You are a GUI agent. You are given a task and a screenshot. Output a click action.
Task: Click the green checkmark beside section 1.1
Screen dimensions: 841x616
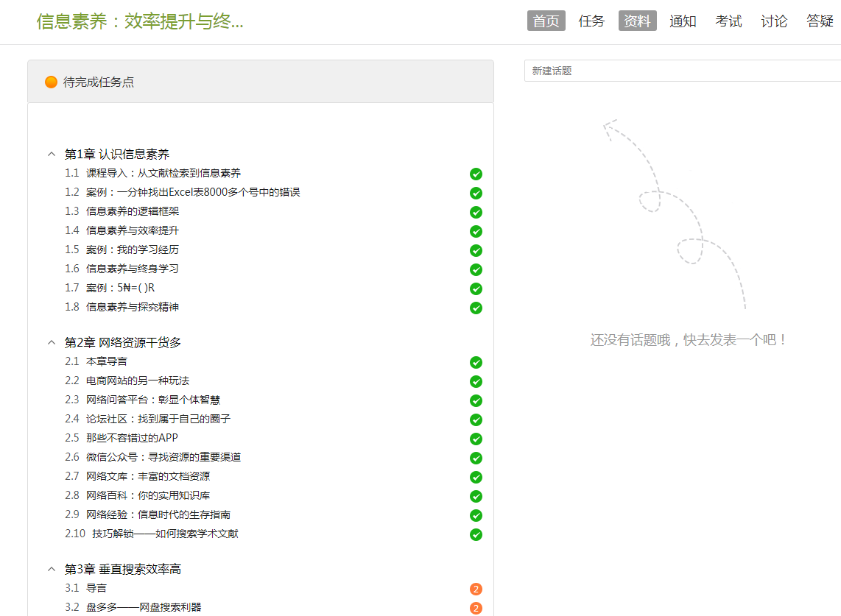pos(476,174)
